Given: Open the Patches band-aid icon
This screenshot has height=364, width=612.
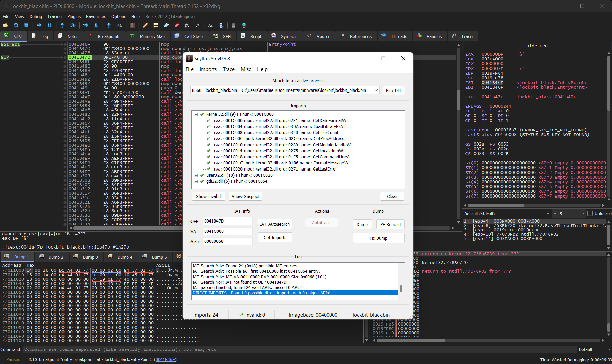Looking at the screenshot, I should pos(145,25).
